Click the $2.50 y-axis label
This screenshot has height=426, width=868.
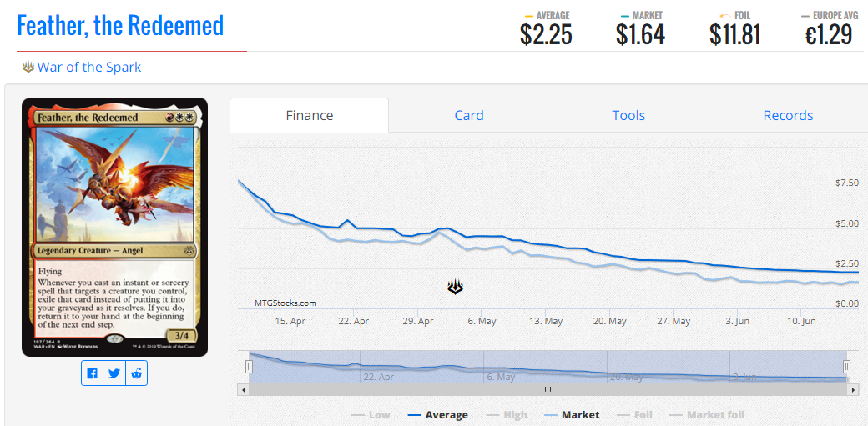[x=847, y=263]
